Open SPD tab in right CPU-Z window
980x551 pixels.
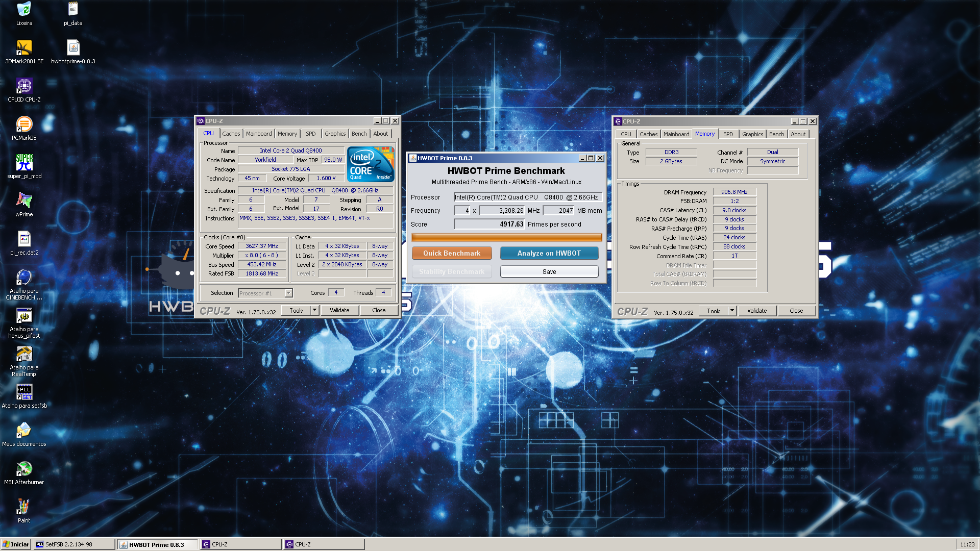tap(728, 134)
